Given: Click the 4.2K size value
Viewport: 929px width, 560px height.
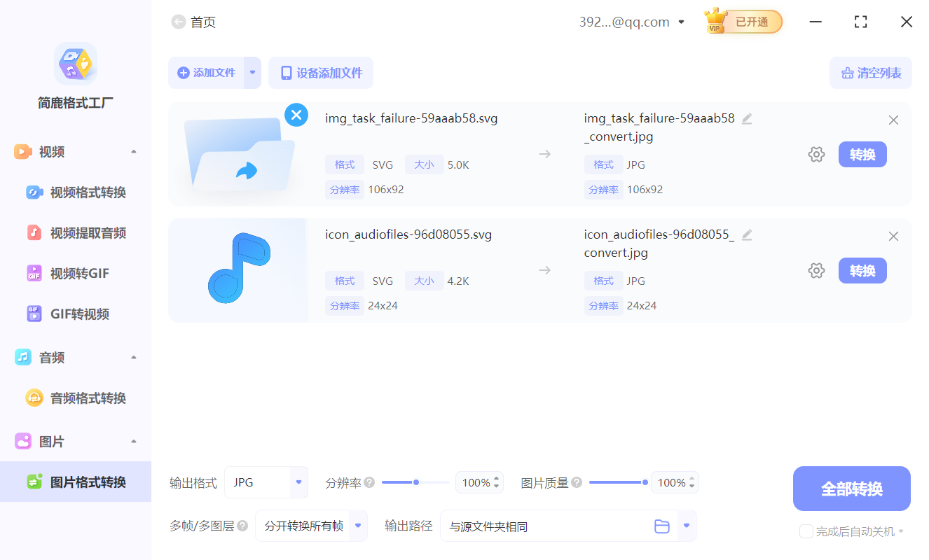Looking at the screenshot, I should pyautogui.click(x=458, y=281).
